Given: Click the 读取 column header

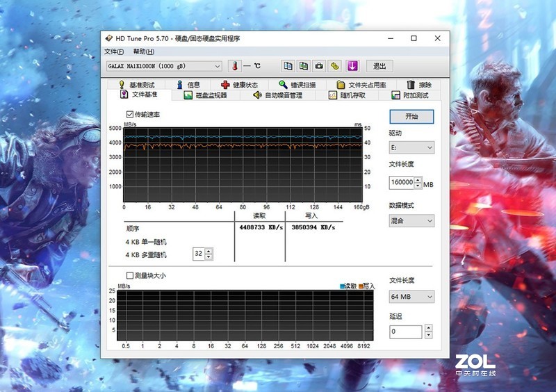Looking at the screenshot, I should click(x=259, y=216).
